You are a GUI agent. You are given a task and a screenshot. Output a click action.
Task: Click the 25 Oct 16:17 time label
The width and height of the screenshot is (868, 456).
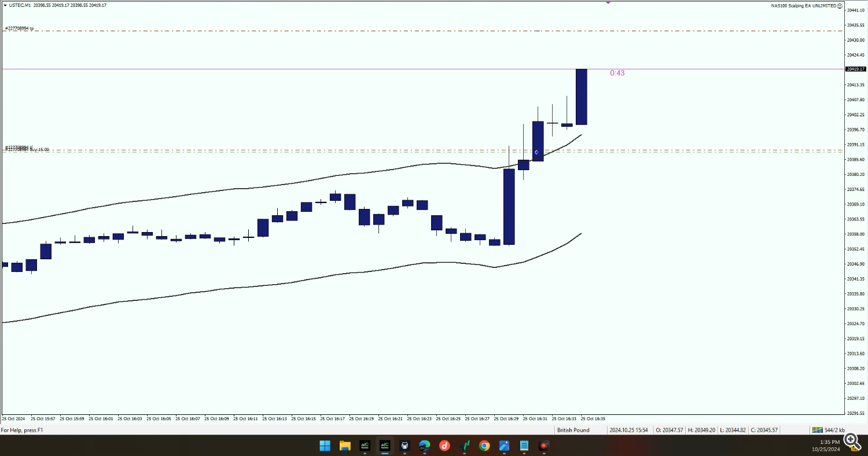(333, 418)
